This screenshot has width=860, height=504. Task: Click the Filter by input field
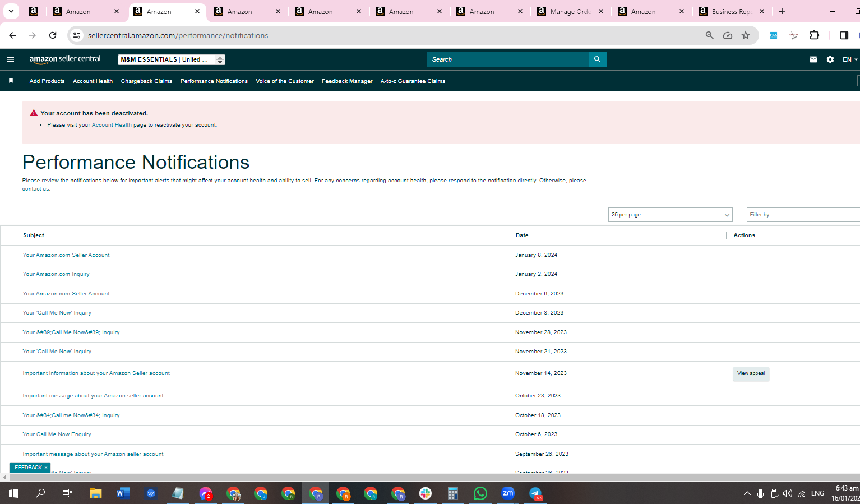click(x=803, y=215)
